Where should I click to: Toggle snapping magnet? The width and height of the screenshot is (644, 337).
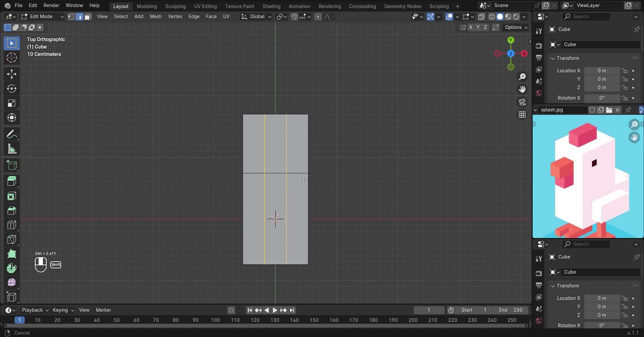(x=294, y=16)
